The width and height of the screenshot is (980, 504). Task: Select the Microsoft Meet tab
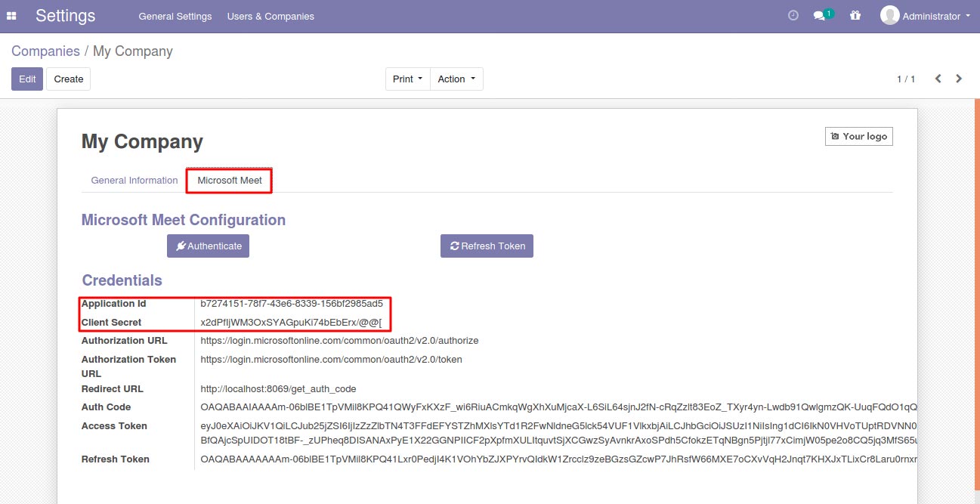[x=230, y=181]
